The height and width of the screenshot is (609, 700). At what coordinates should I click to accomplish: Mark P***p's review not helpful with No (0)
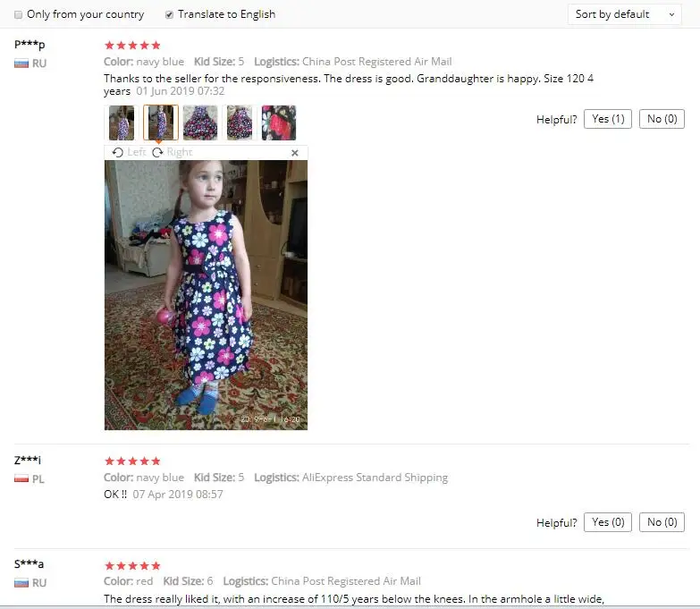point(662,119)
